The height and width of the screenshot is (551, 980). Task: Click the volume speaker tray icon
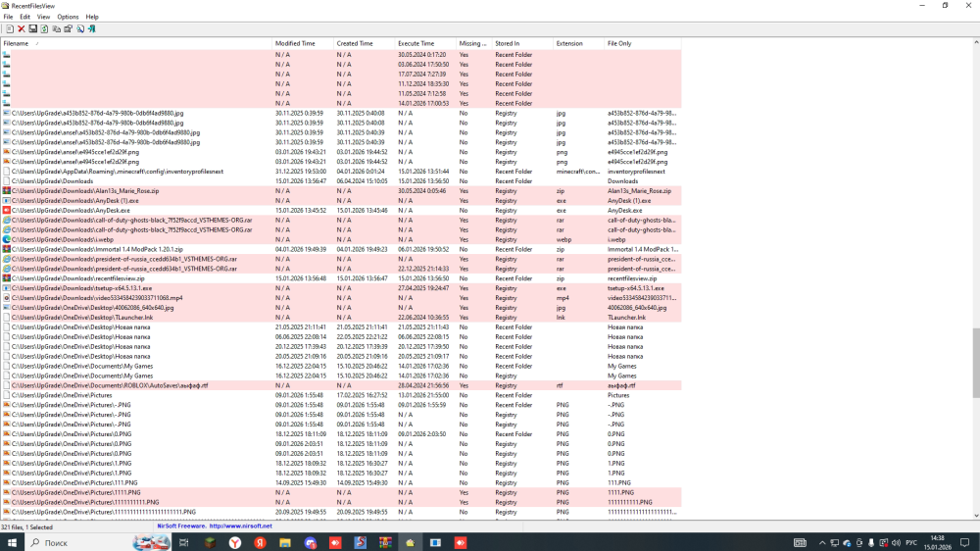[897, 543]
